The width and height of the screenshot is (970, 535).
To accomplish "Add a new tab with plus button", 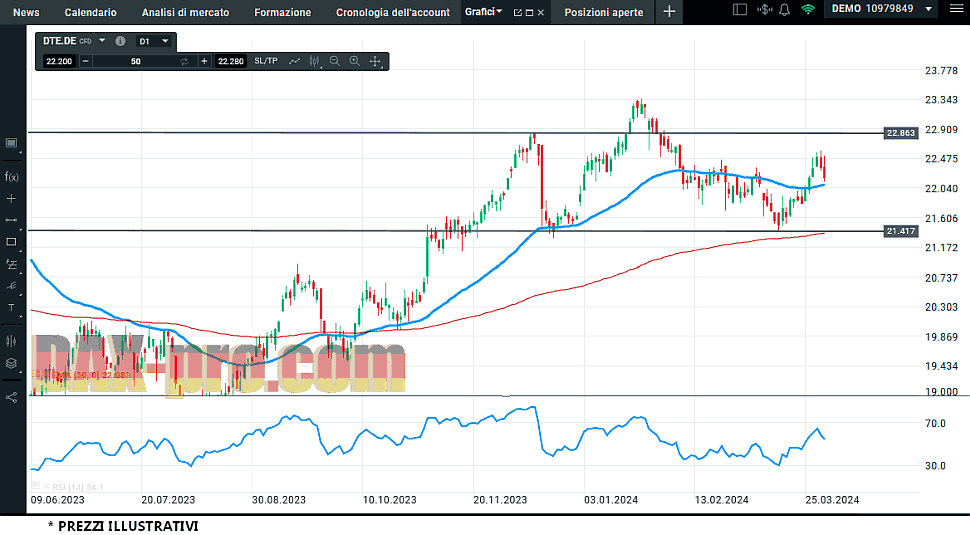I will point(669,12).
